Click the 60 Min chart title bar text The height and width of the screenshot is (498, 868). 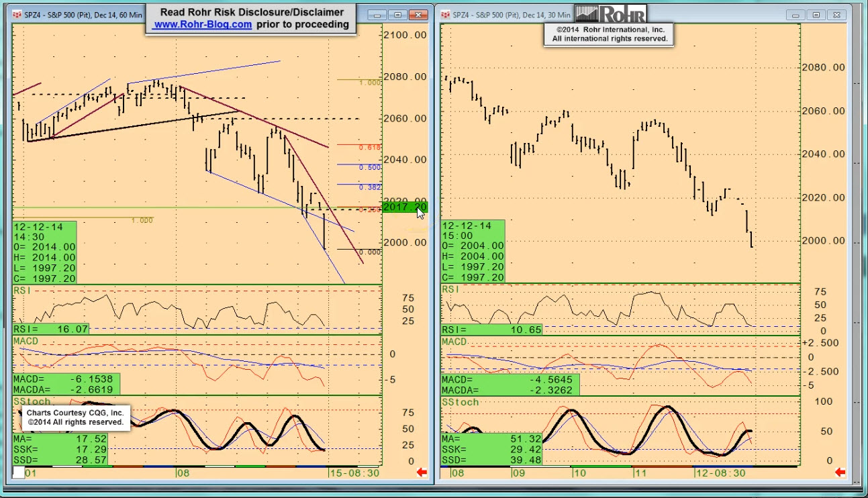81,14
